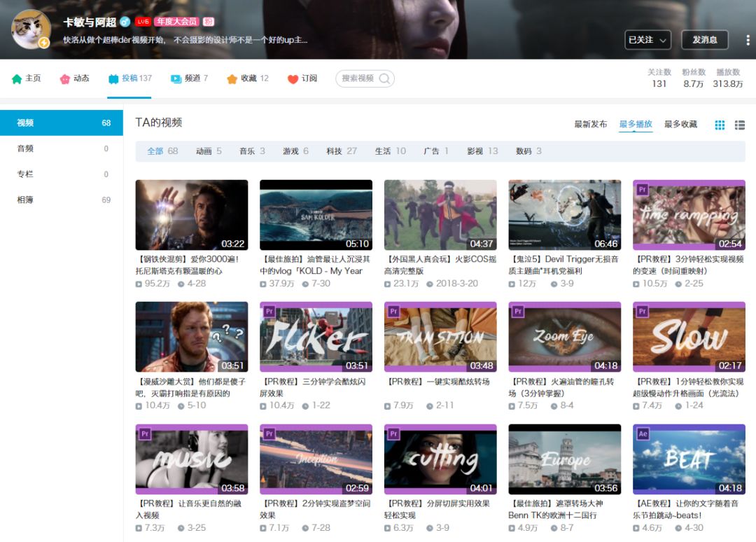Sort videos by 最多收藏
756x542 pixels.
click(x=681, y=125)
